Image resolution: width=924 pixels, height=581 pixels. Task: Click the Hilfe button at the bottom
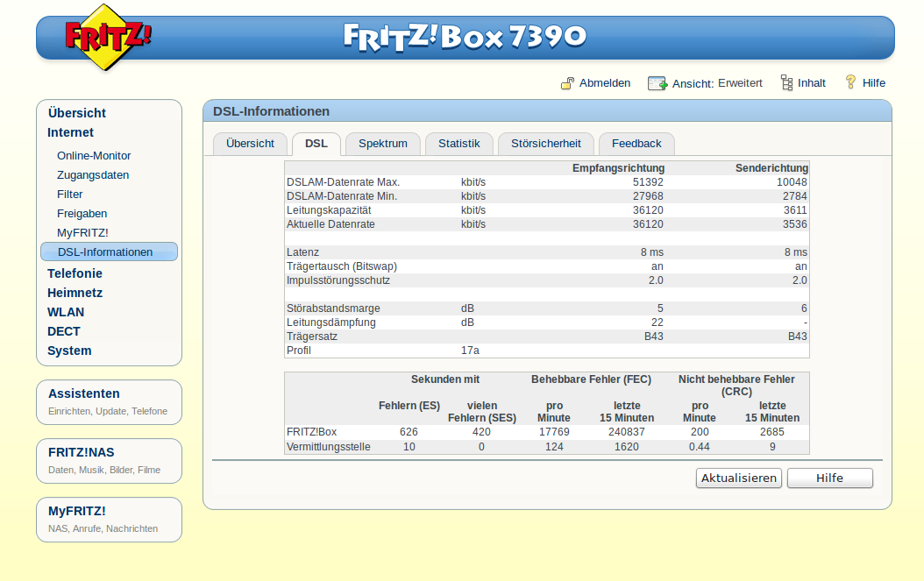pyautogui.click(x=828, y=478)
